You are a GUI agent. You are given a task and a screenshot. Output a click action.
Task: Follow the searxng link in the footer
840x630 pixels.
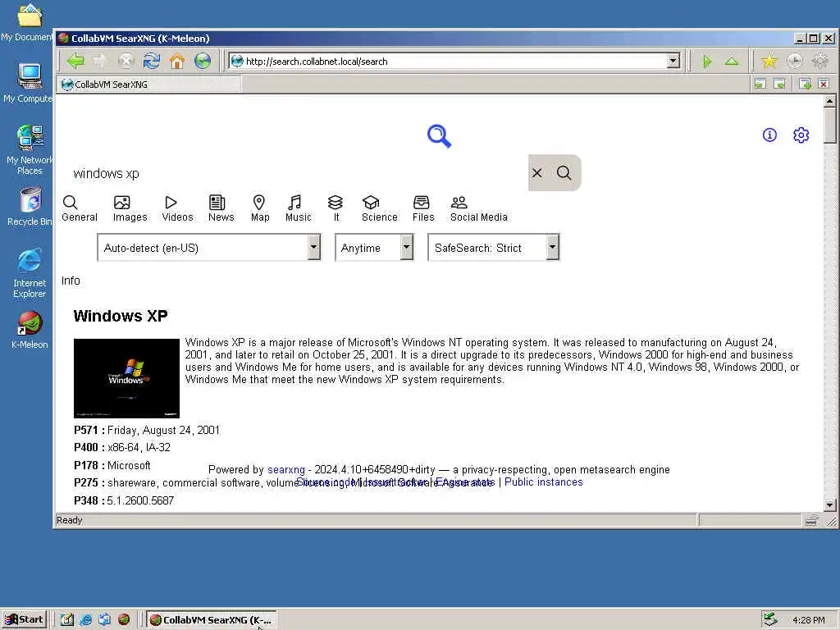pos(286,470)
